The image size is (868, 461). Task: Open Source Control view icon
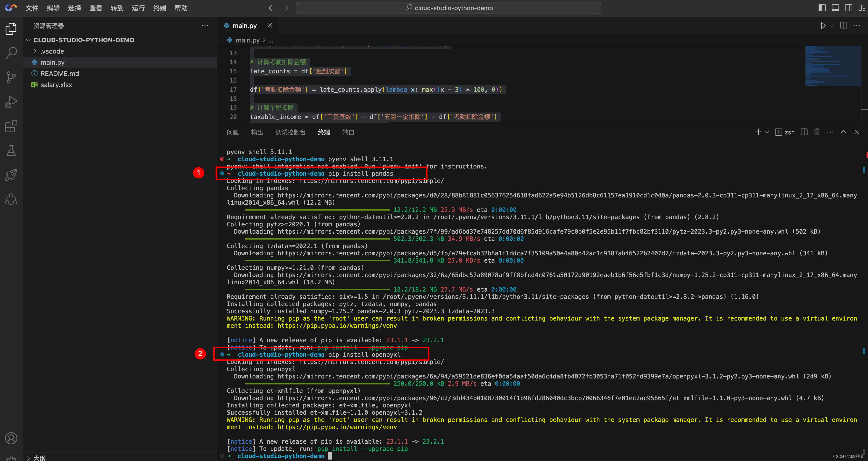pyautogui.click(x=11, y=77)
